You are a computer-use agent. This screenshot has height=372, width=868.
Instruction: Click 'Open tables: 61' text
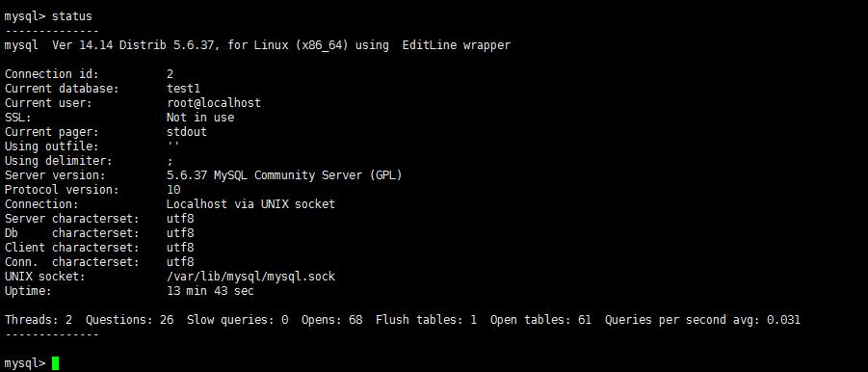[x=540, y=320]
